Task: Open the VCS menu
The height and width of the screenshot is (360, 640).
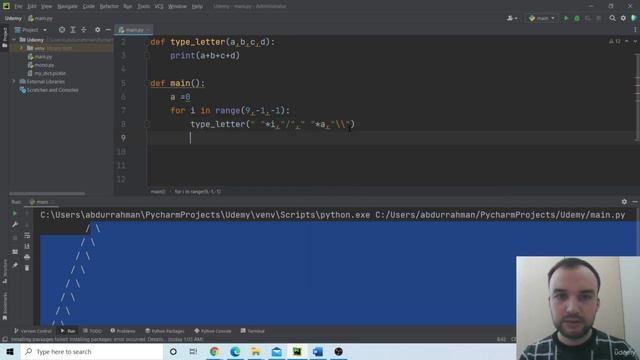Action: (159, 6)
